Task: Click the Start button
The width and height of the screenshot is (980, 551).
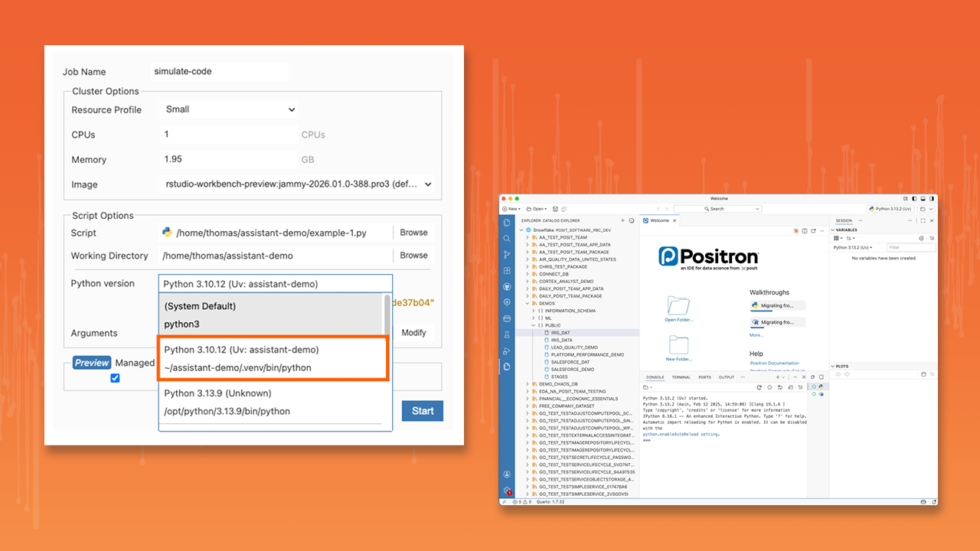Action: click(x=422, y=411)
